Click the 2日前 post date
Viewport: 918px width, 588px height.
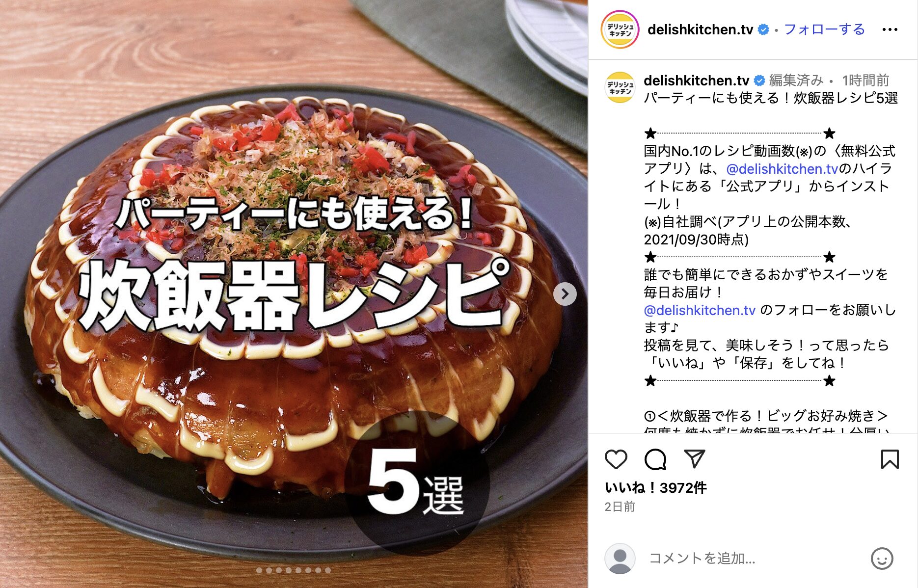620,507
